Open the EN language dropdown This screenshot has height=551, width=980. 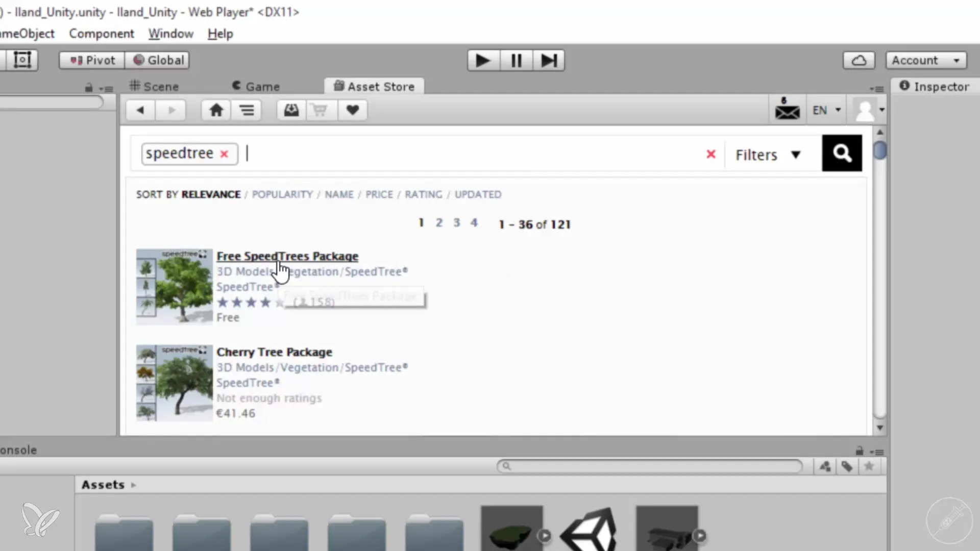(x=826, y=110)
